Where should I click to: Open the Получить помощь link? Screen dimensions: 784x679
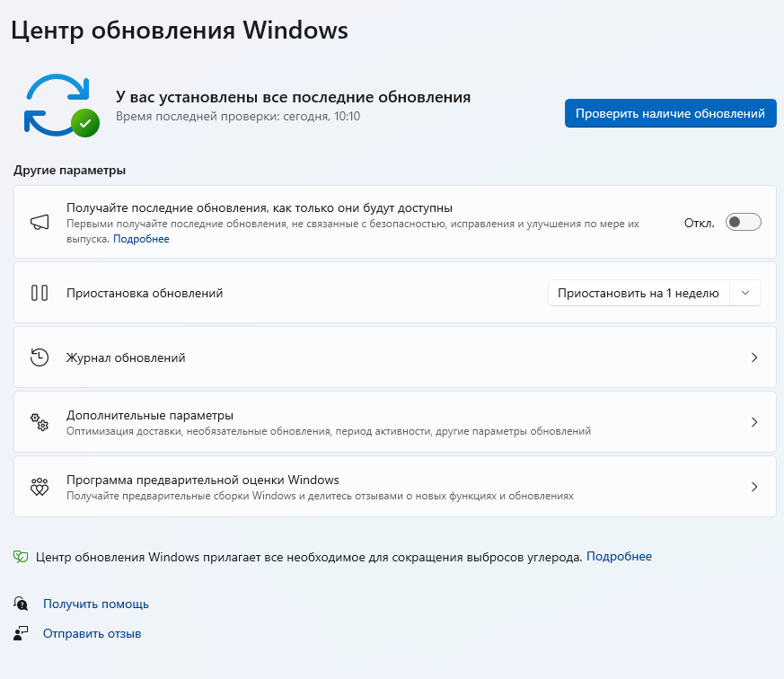click(96, 604)
